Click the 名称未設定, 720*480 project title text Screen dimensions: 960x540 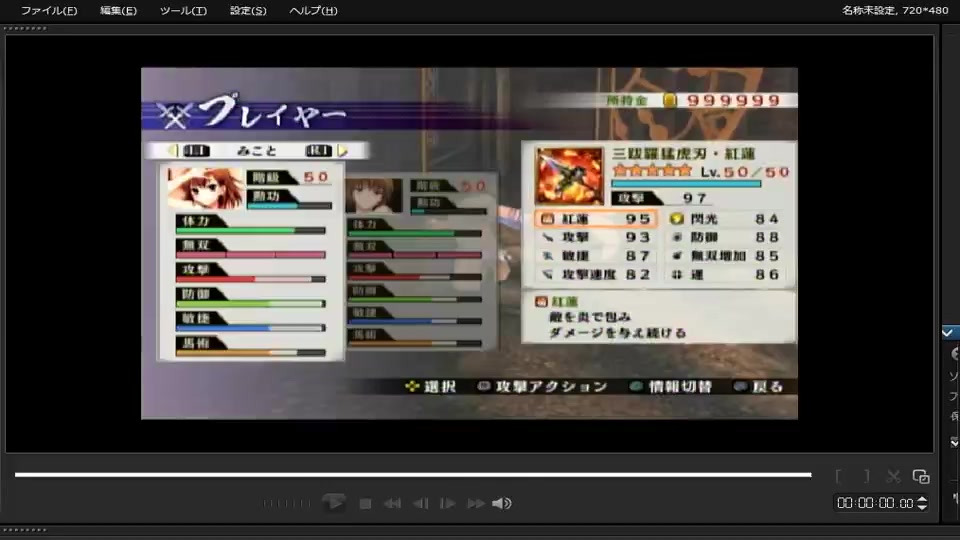[894, 10]
